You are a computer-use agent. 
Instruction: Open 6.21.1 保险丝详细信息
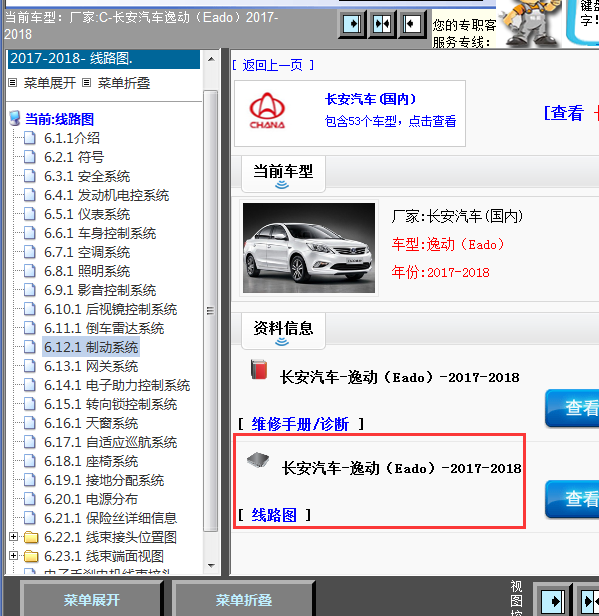tap(110, 518)
